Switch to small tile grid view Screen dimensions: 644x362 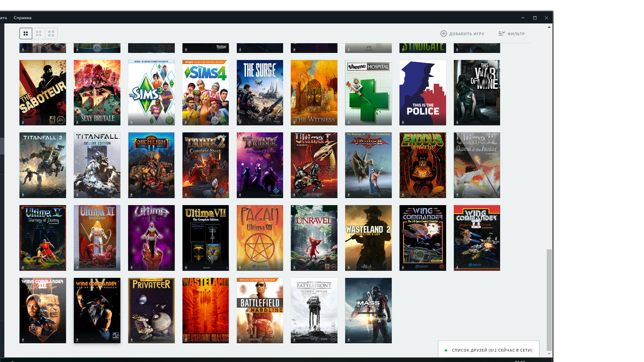tap(26, 34)
